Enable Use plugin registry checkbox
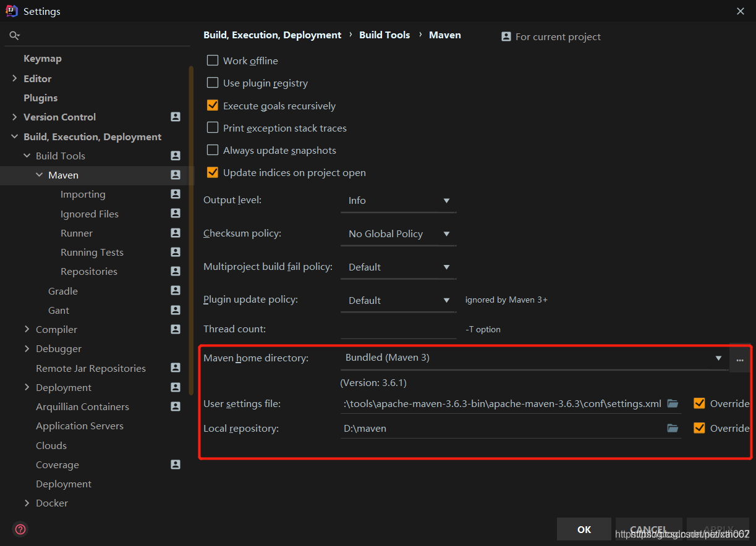Screen dimensions: 756x546 tap(213, 83)
